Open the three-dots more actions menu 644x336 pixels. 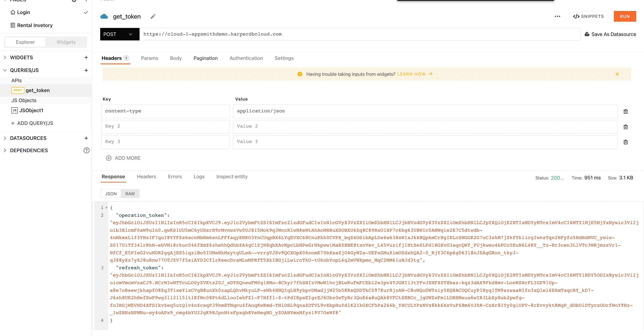(557, 17)
